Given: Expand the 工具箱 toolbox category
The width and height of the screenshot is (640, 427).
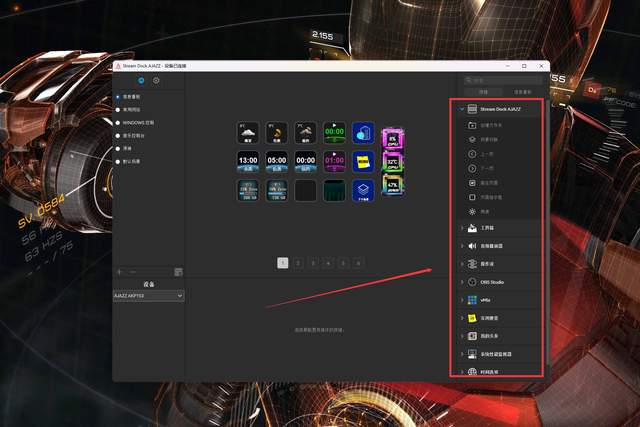Looking at the screenshot, I should [462, 228].
